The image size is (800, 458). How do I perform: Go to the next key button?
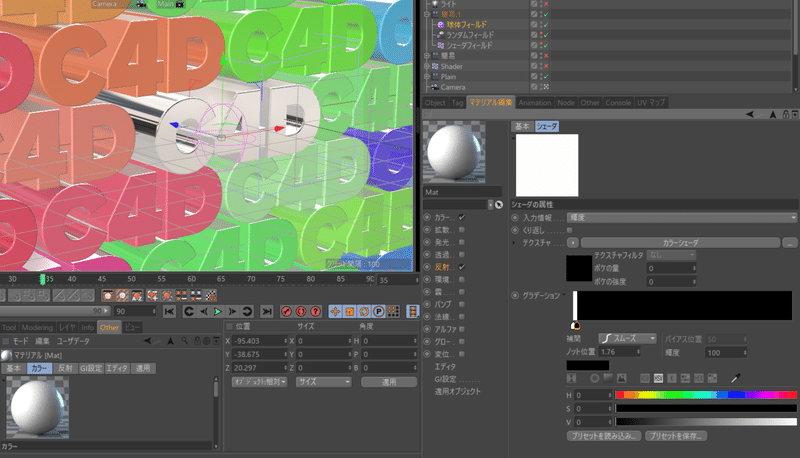(247, 311)
